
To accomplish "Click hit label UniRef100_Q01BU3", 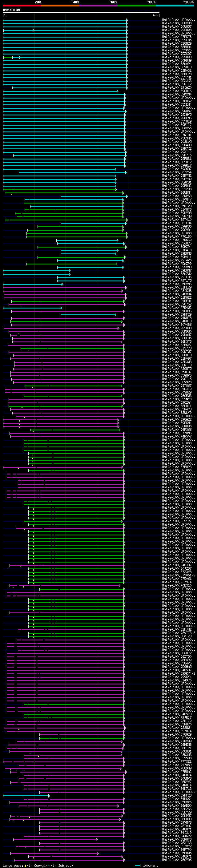I will coord(177,328).
